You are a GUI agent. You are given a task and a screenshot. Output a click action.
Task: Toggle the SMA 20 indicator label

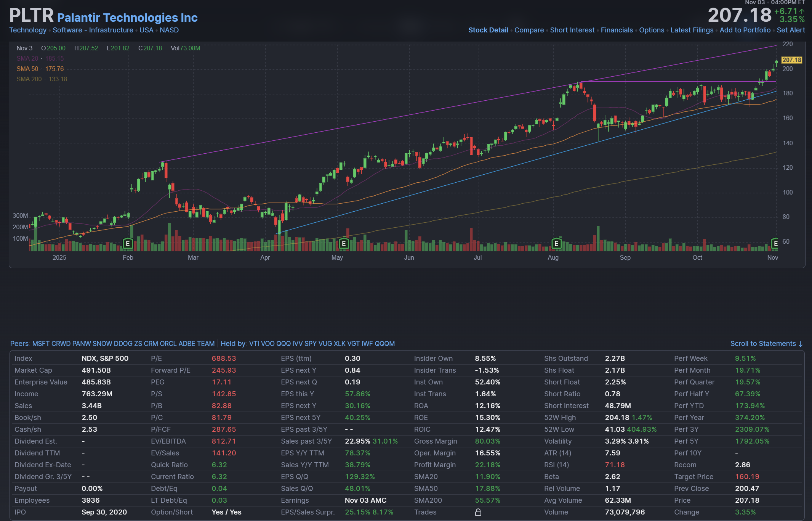coord(27,58)
